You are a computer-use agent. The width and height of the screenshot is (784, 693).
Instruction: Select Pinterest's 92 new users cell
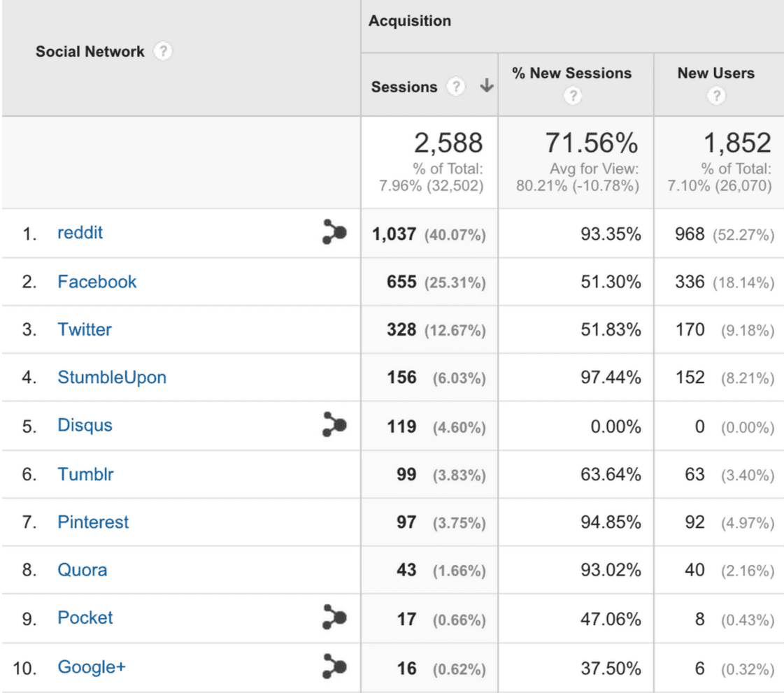(x=719, y=522)
